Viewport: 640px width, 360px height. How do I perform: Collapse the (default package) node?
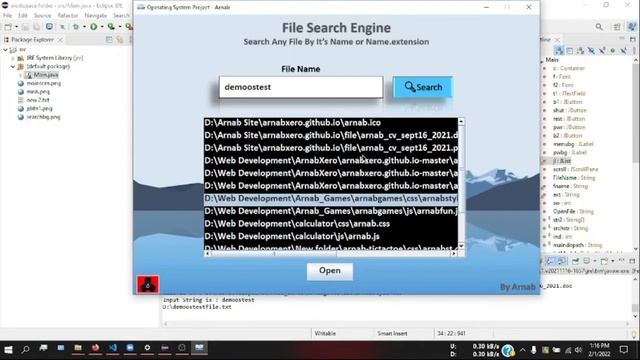click(13, 67)
